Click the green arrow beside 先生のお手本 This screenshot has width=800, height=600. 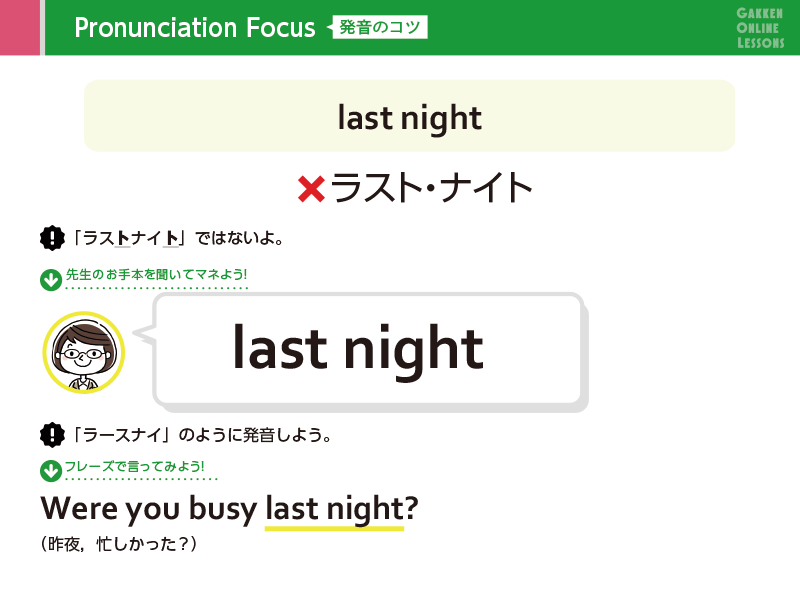[51, 280]
